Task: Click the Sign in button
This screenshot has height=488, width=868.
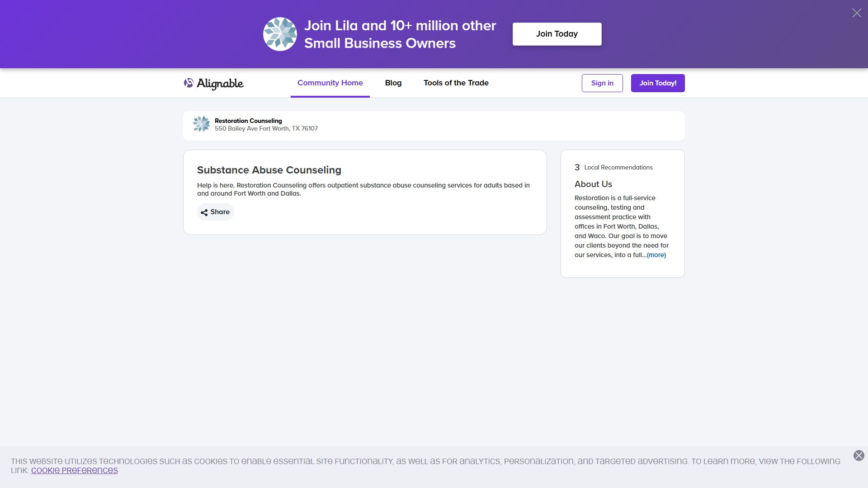Action: tap(602, 83)
